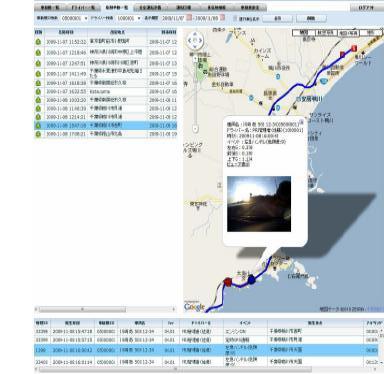Pan the map up with the navigation arrow
This screenshot has height=374, width=384.
195,34
